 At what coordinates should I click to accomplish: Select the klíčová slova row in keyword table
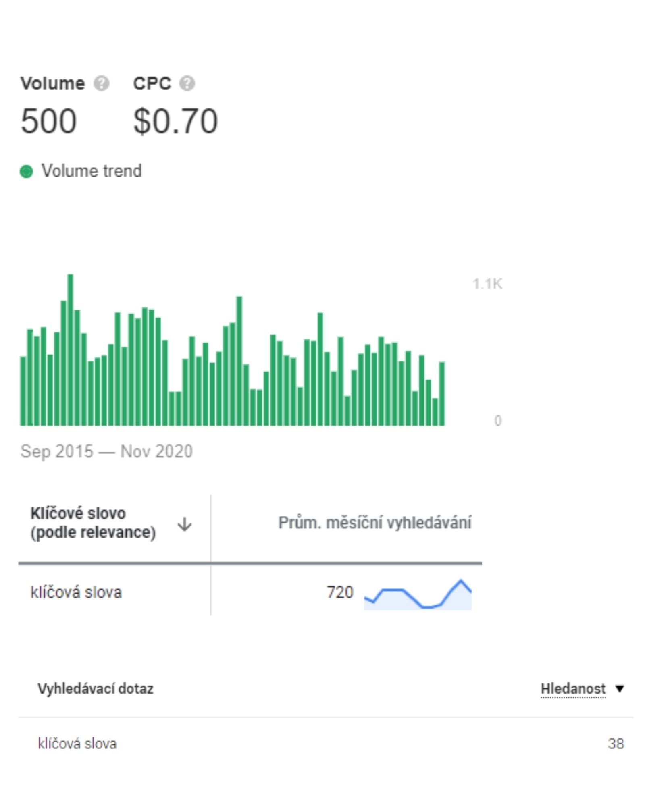coord(250,592)
